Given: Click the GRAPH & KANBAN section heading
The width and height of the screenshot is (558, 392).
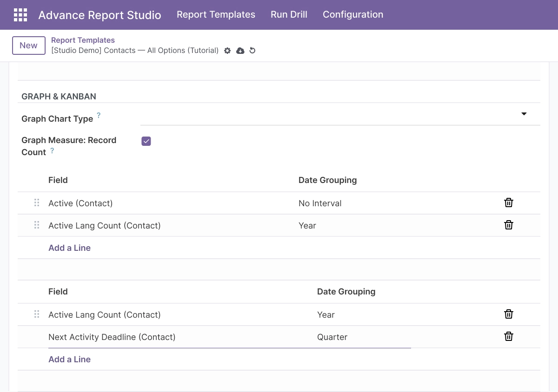Looking at the screenshot, I should pos(59,97).
